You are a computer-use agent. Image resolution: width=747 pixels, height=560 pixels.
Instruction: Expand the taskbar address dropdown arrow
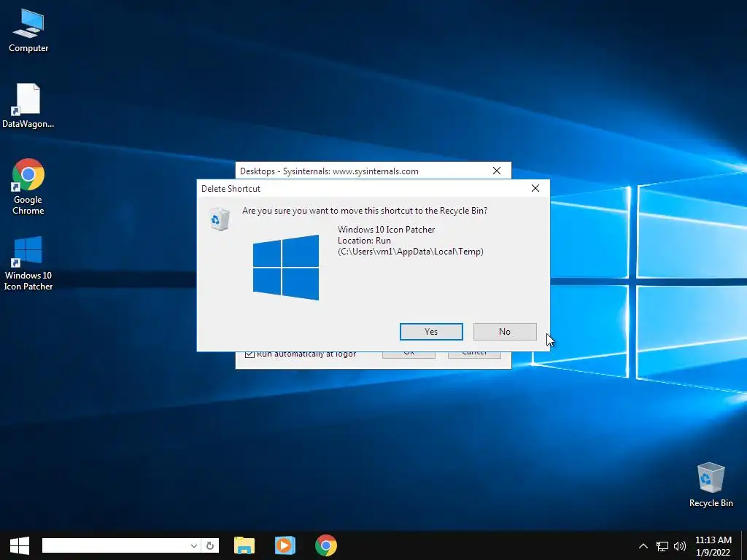[194, 545]
